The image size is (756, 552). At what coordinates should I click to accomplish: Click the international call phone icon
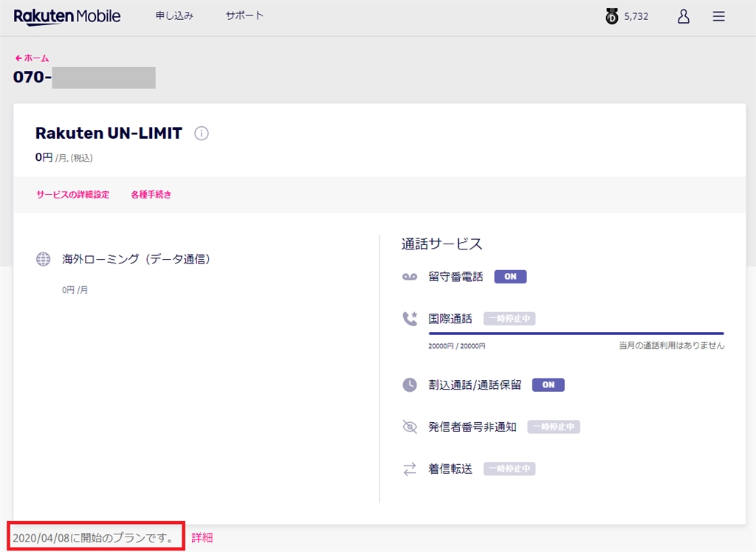[410, 319]
